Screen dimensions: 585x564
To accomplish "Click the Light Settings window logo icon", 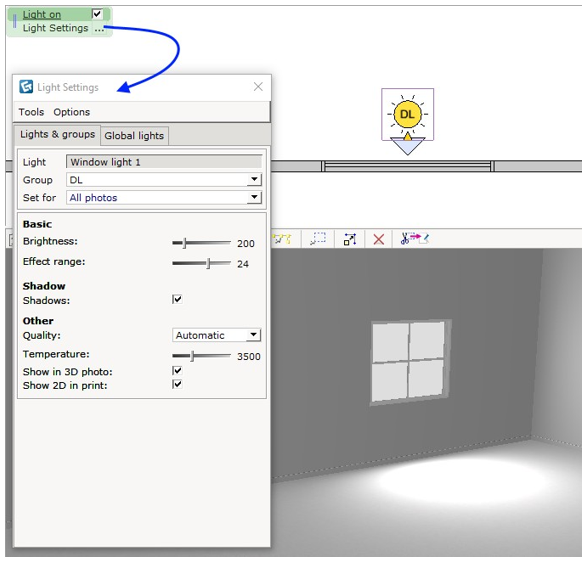I will coord(26,87).
